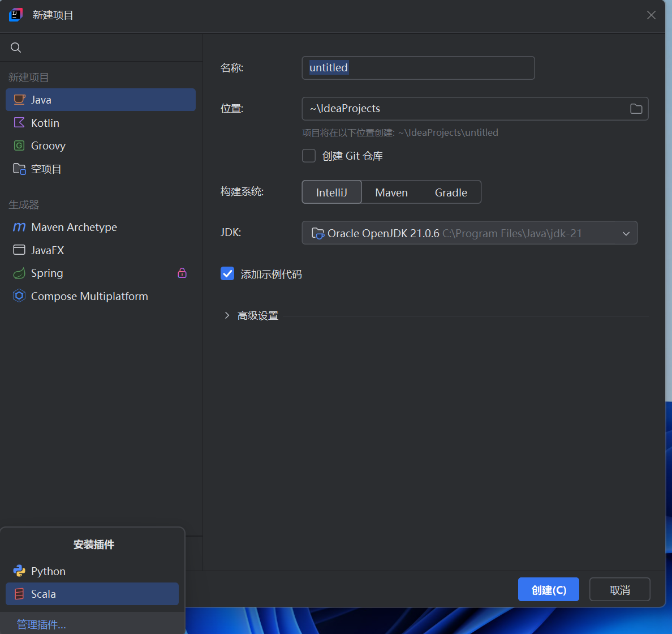The width and height of the screenshot is (672, 634).
Task: Select the Spring generator
Action: click(101, 273)
